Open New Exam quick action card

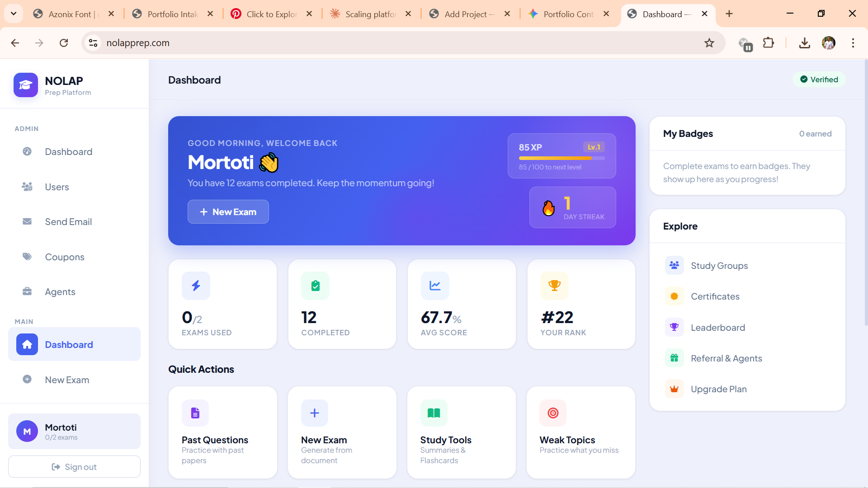342,432
